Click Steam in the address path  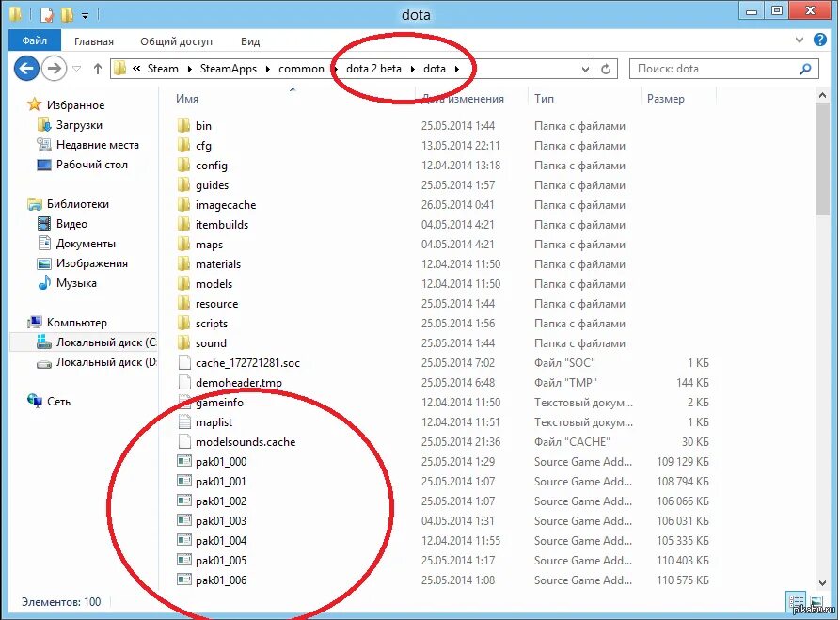coord(163,69)
